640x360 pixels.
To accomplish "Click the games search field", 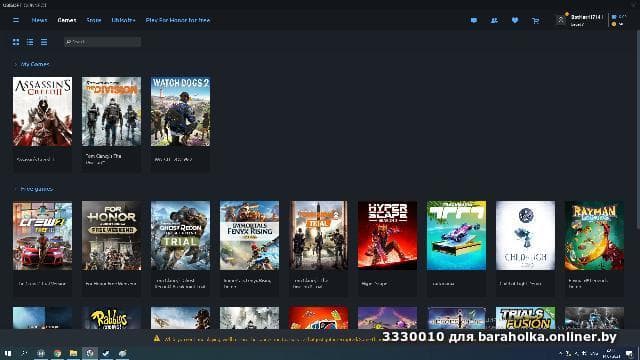I will tap(102, 42).
